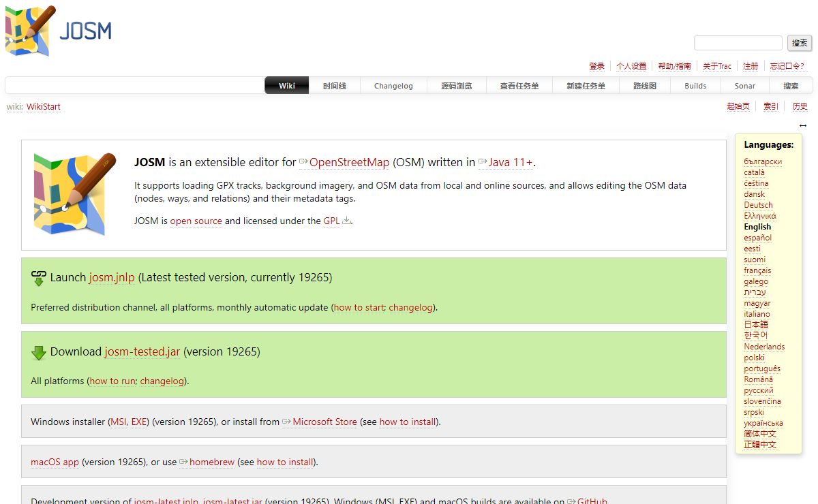Select русский language link

[x=759, y=390]
